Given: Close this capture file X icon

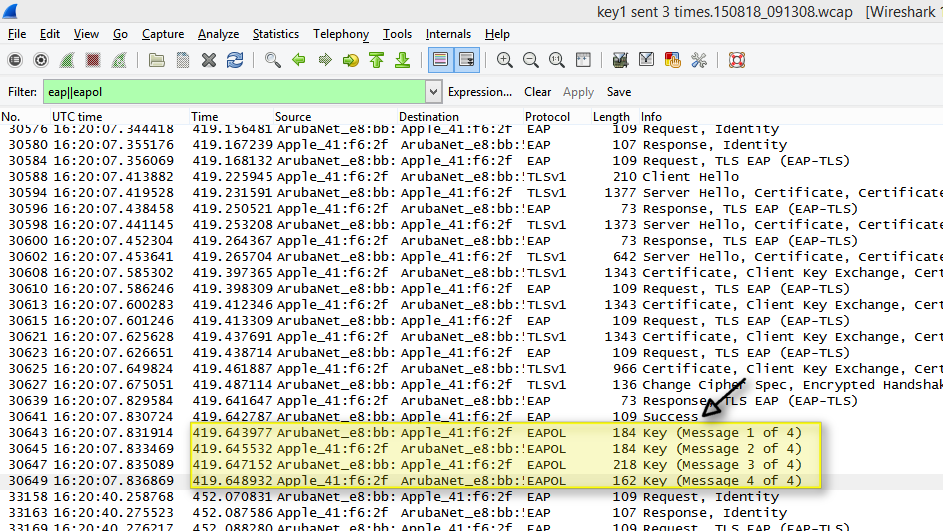Looking at the screenshot, I should pos(209,60).
